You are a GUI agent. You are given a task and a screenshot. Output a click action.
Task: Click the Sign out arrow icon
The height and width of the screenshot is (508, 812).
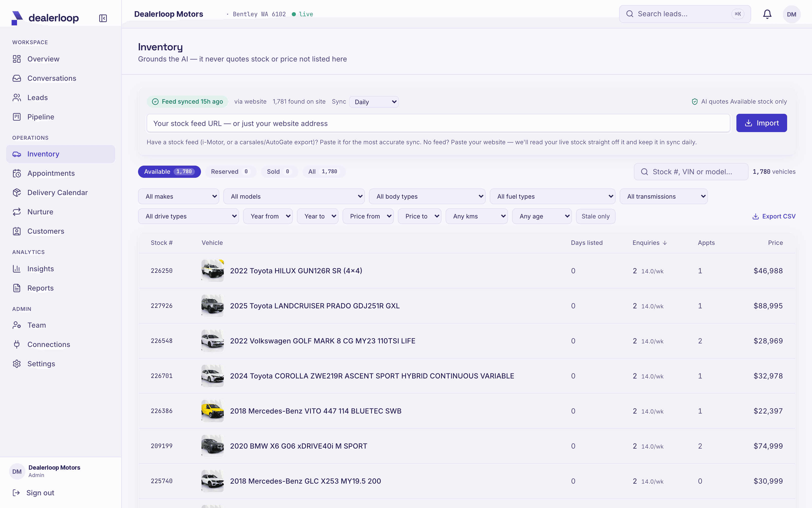16,493
